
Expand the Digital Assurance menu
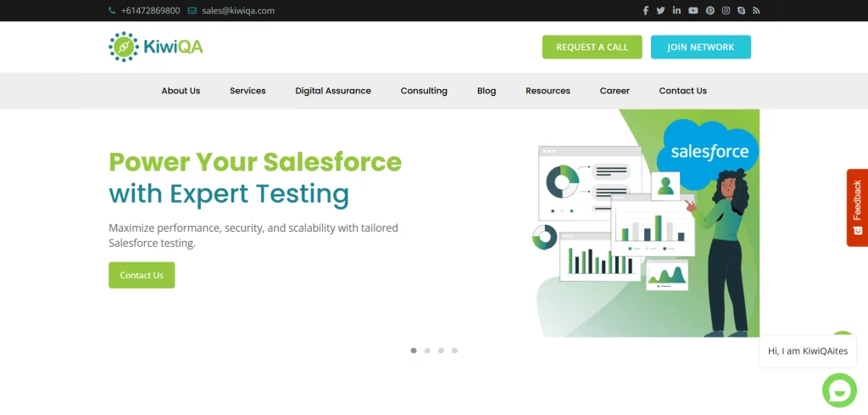333,91
